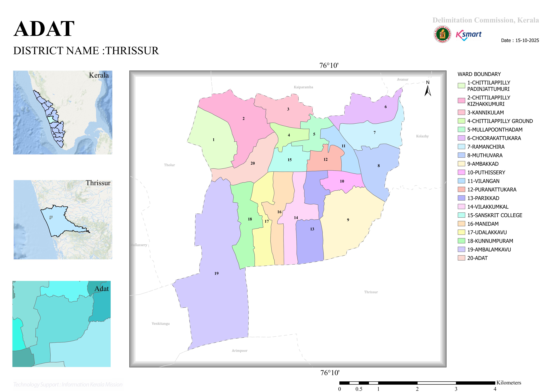
Task: Click the top 76°10' longitude label
Action: click(x=329, y=65)
